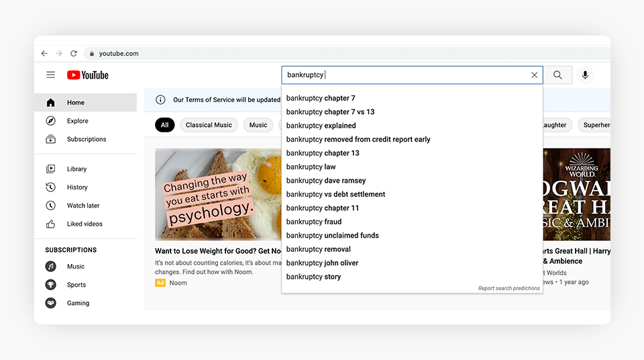The image size is (644, 360).
Task: Click the YouTube logo
Action: (x=87, y=75)
